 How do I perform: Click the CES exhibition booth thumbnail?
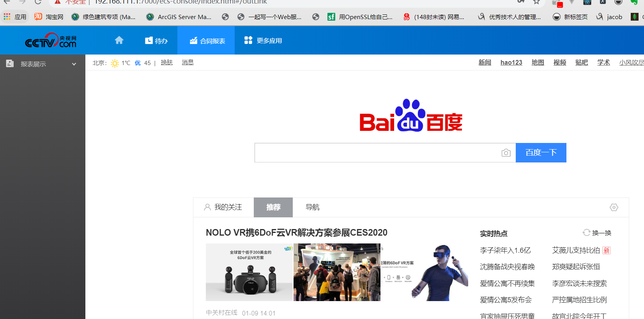(337, 272)
